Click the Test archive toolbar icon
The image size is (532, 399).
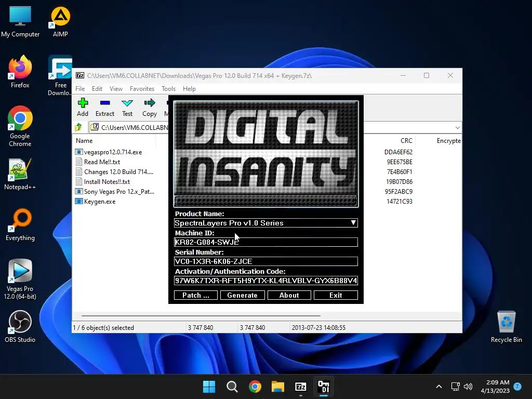(127, 107)
